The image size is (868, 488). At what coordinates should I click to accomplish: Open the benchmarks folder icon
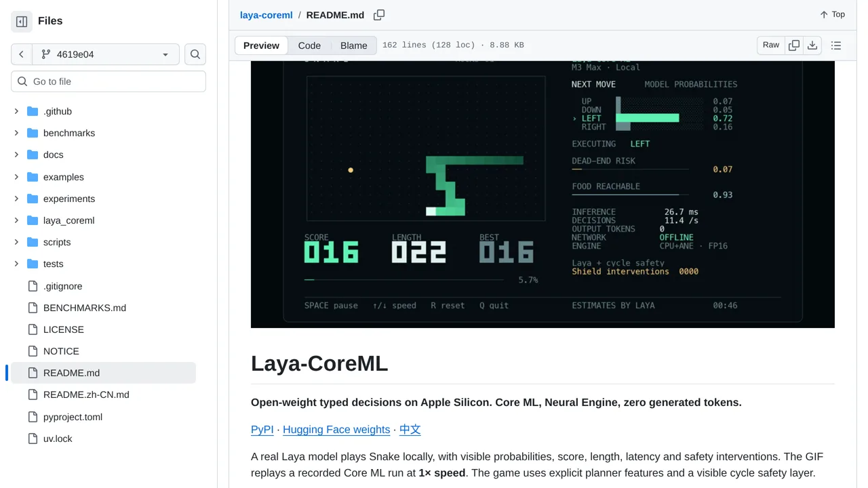click(33, 133)
